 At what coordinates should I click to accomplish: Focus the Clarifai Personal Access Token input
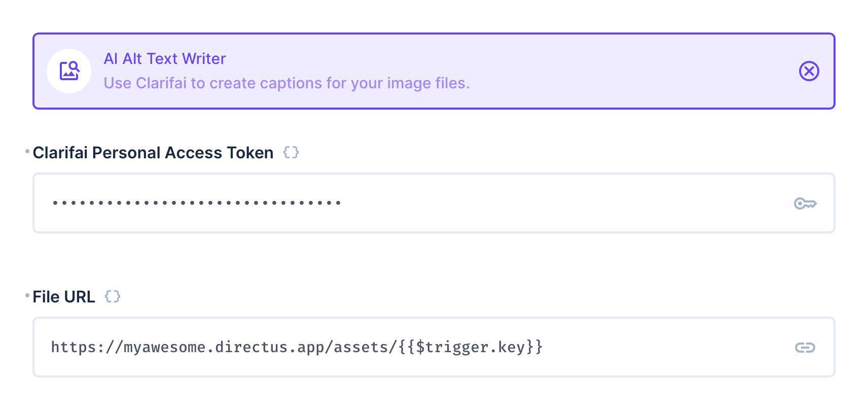433,203
